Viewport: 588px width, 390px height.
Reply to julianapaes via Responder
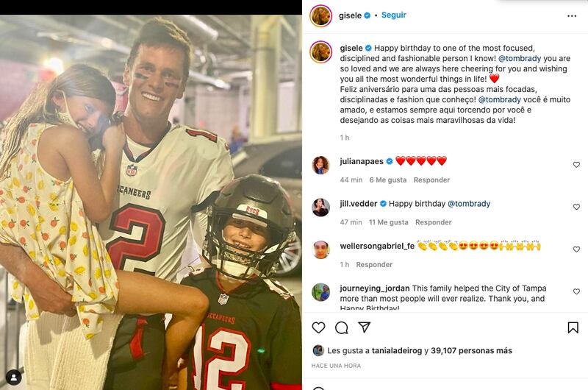click(431, 180)
